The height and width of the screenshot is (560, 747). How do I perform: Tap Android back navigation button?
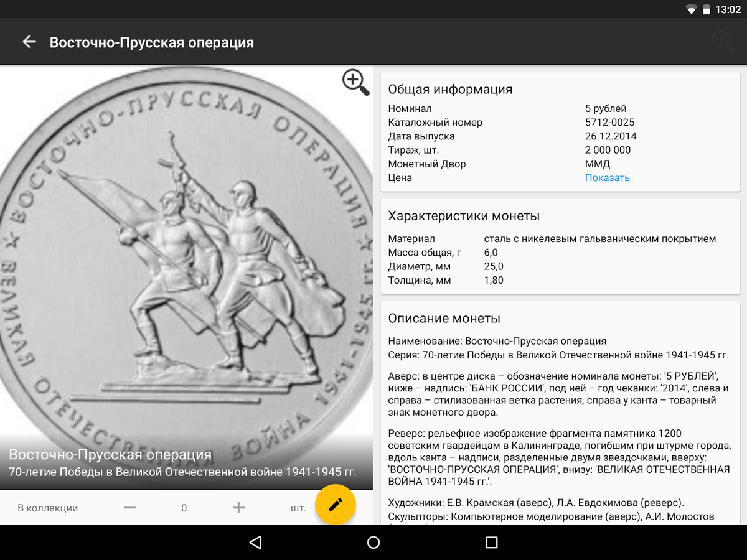point(255,543)
